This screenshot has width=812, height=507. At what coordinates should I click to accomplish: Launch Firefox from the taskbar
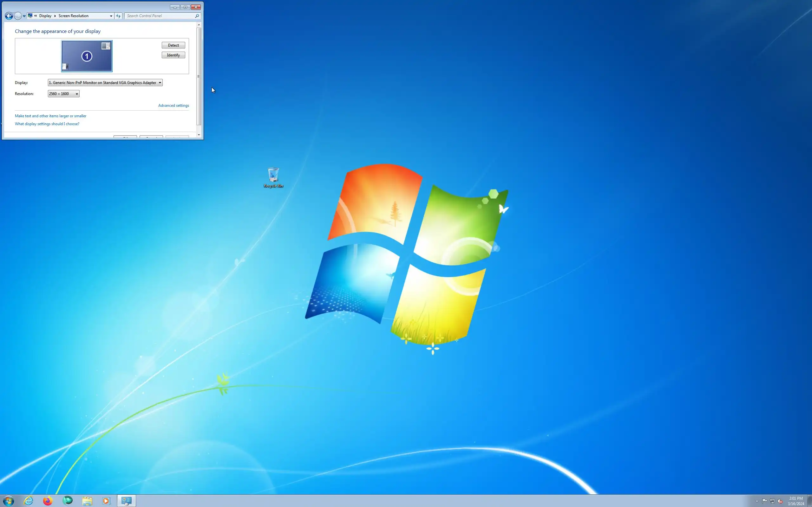[48, 501]
